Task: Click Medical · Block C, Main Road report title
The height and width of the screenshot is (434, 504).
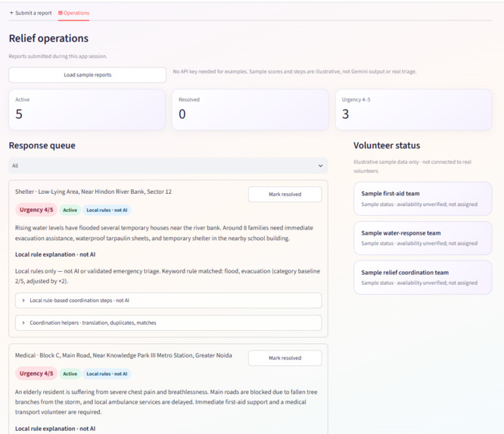Action: tap(123, 355)
